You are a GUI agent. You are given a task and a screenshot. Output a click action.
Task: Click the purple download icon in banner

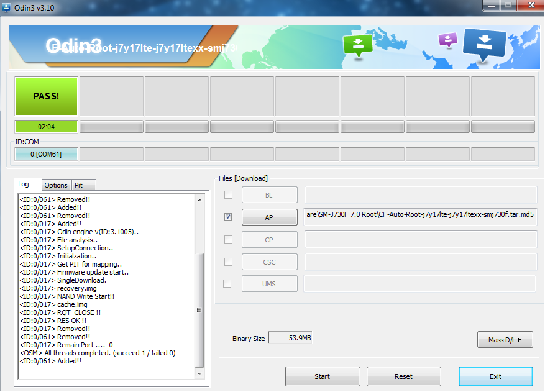pos(448,40)
